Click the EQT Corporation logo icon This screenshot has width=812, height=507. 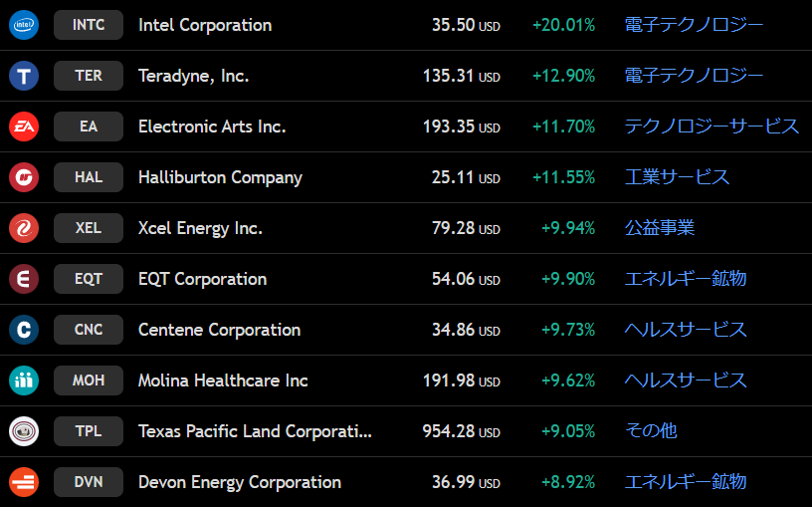tap(23, 279)
